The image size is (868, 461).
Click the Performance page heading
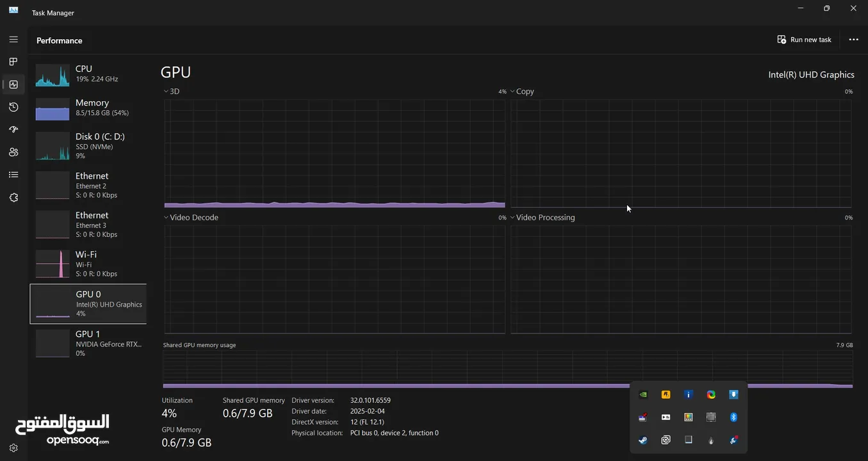click(x=60, y=40)
